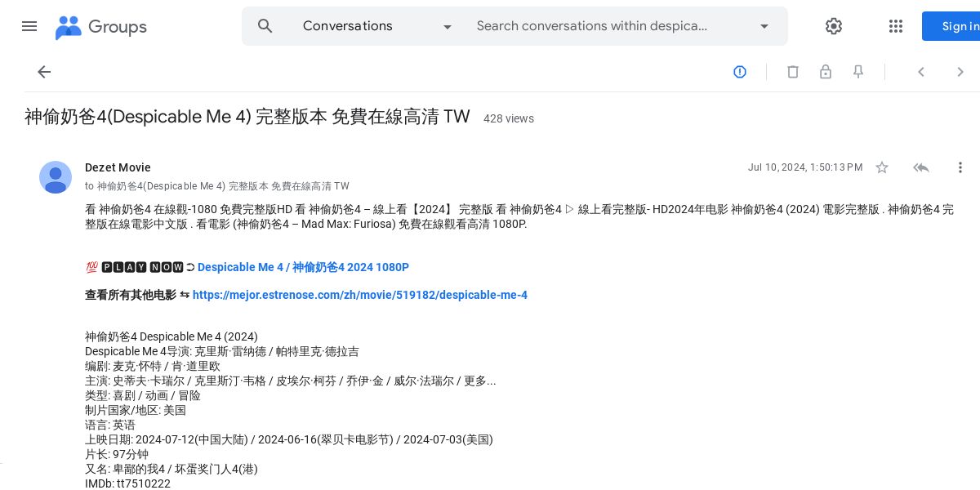Open the settings gear icon
Image resolution: width=980 pixels, height=490 pixels.
[x=833, y=26]
